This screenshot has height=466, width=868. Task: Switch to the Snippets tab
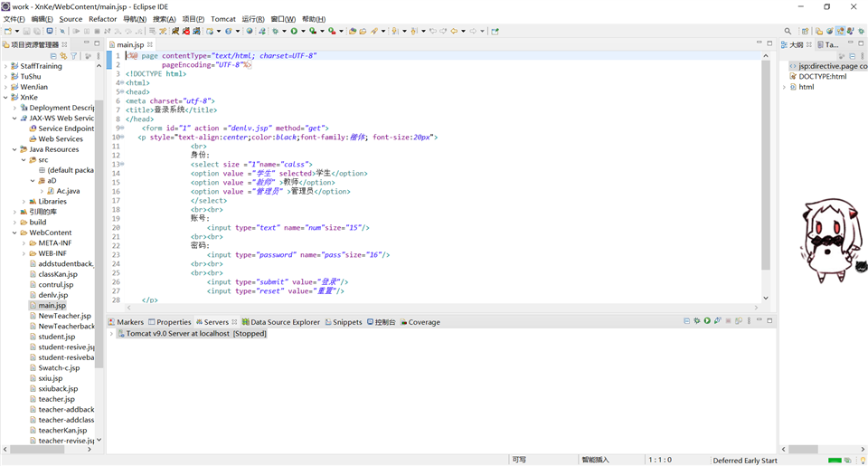[344, 322]
